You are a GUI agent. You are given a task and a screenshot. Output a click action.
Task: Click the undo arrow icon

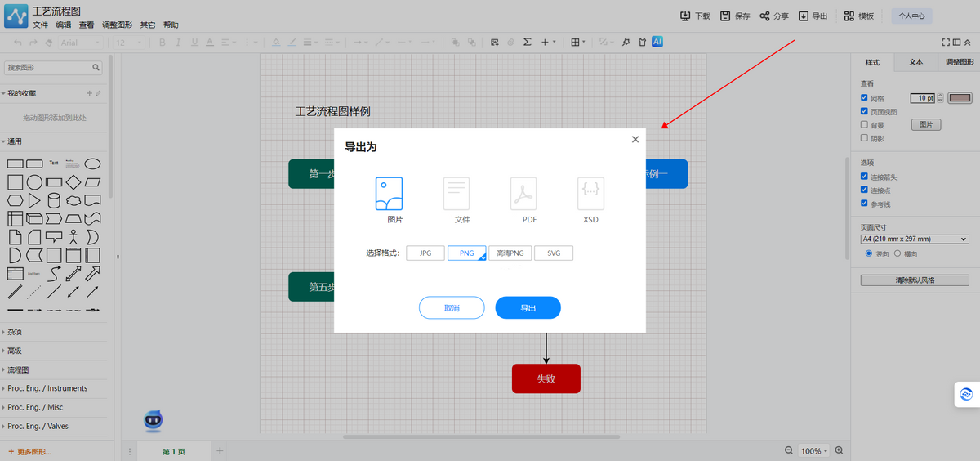(x=19, y=42)
